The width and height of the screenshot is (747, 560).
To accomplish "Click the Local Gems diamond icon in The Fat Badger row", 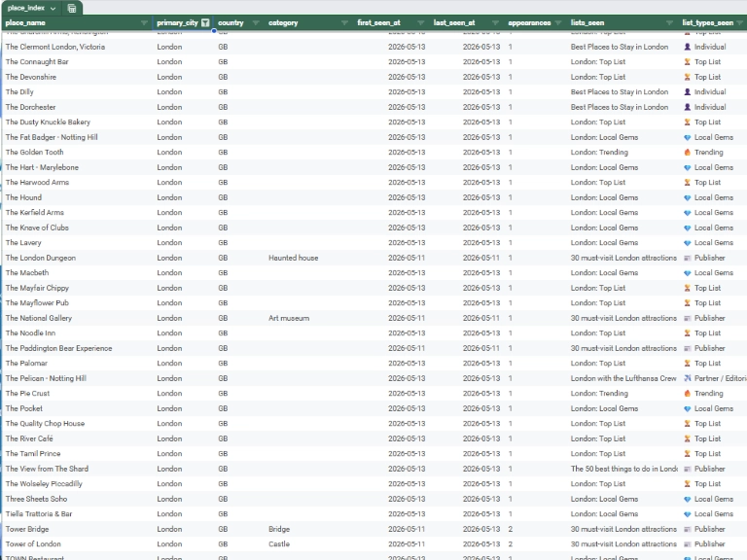I will [687, 138].
